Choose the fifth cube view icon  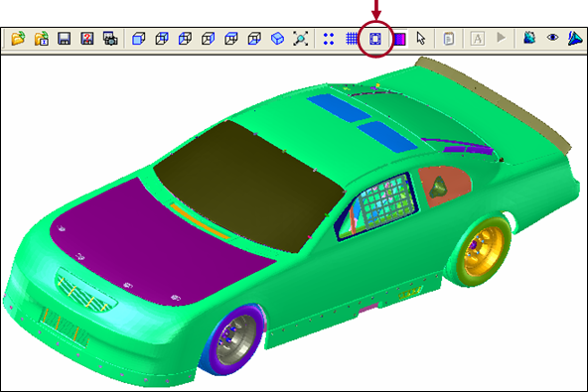pos(231,39)
